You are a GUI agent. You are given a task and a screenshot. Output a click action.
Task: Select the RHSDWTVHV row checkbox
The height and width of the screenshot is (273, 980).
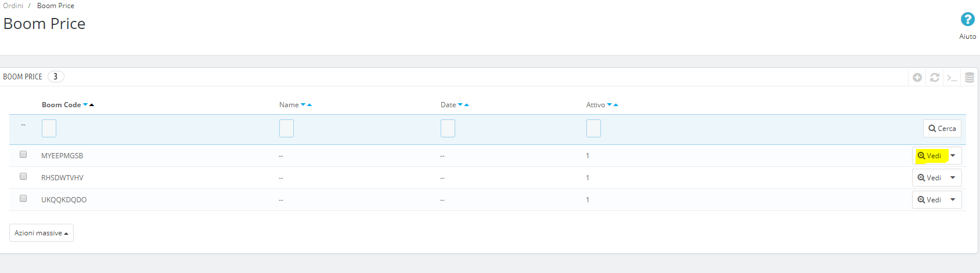[x=23, y=176]
